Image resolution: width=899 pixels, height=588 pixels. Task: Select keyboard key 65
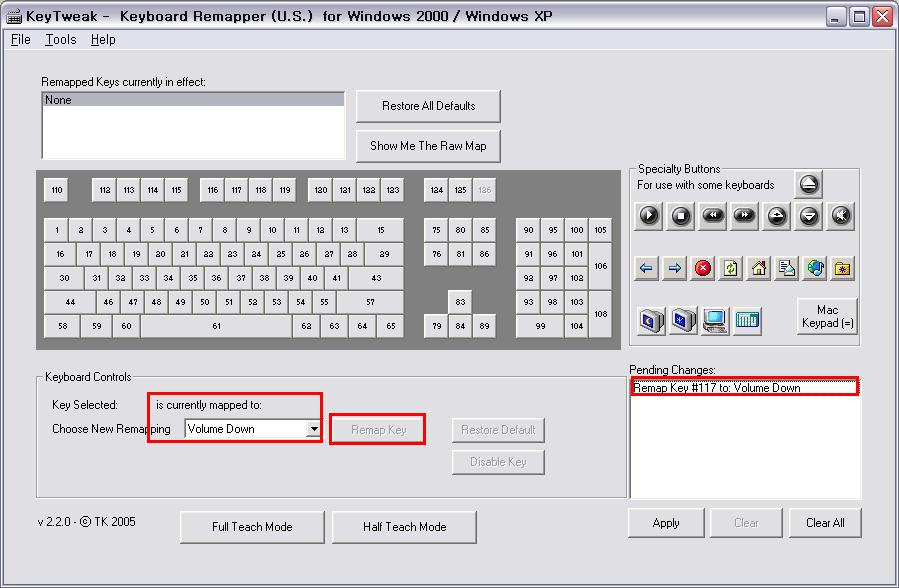click(390, 326)
